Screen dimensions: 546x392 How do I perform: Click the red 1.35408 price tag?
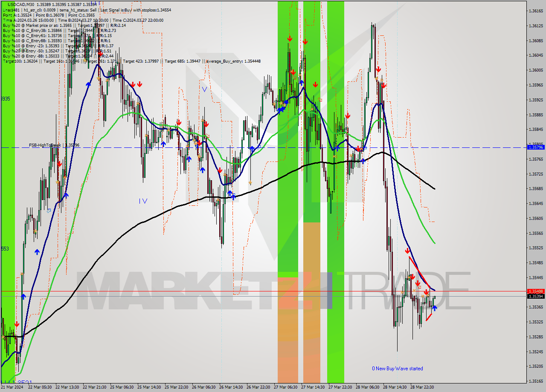(535, 291)
